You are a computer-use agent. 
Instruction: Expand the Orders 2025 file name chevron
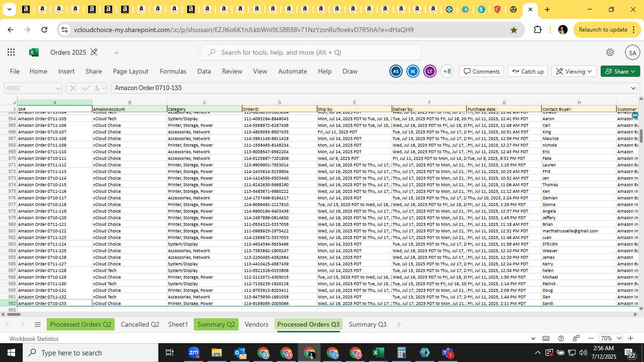[x=116, y=52]
